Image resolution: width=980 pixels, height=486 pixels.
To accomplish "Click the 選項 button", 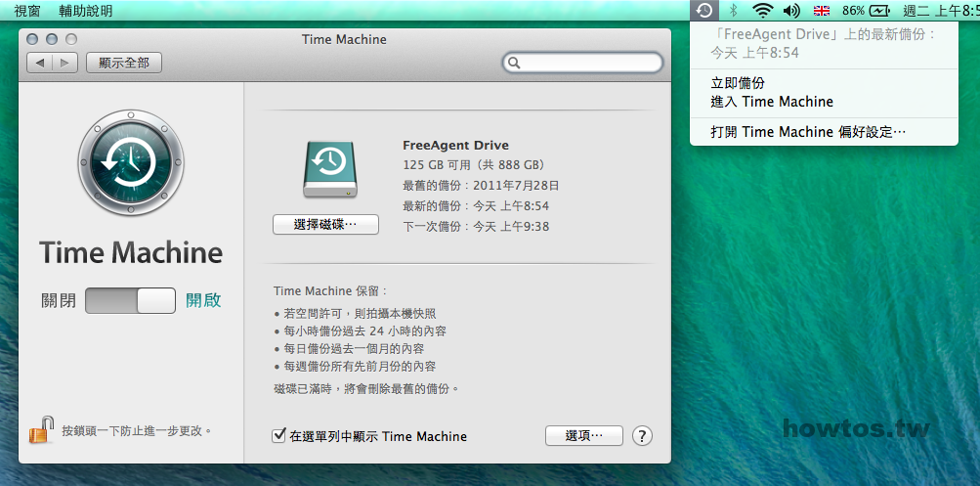I will point(583,436).
